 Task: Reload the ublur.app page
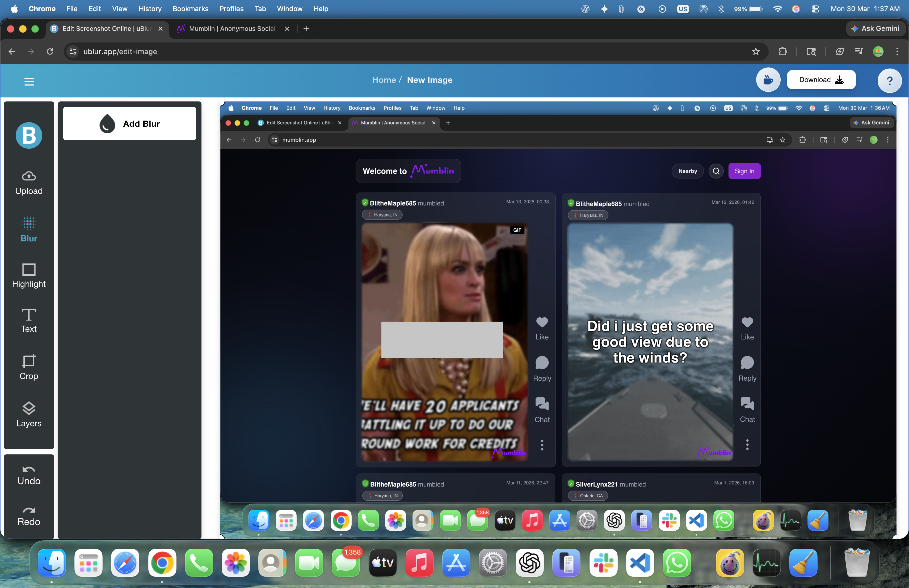click(x=50, y=52)
